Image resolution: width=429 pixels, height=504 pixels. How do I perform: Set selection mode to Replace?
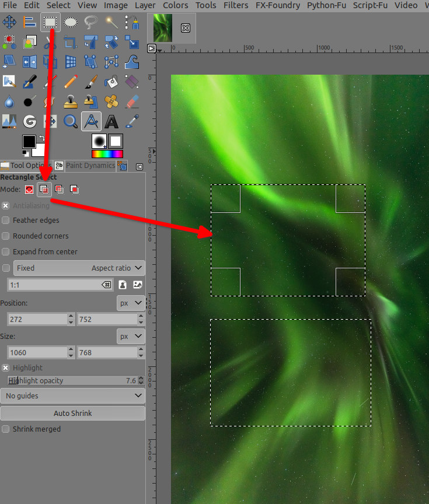tap(29, 190)
